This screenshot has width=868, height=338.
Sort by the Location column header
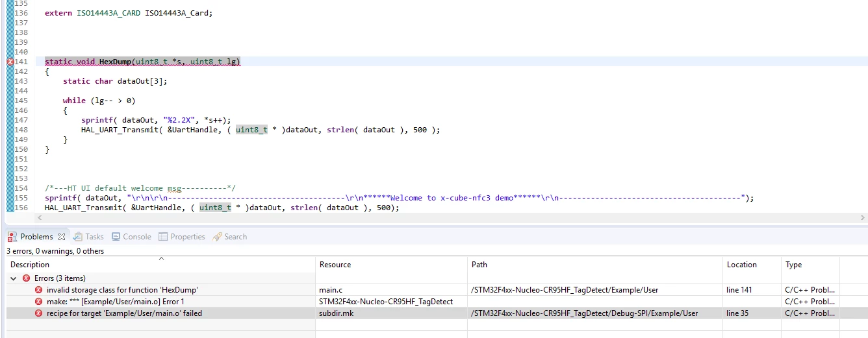tap(752, 265)
